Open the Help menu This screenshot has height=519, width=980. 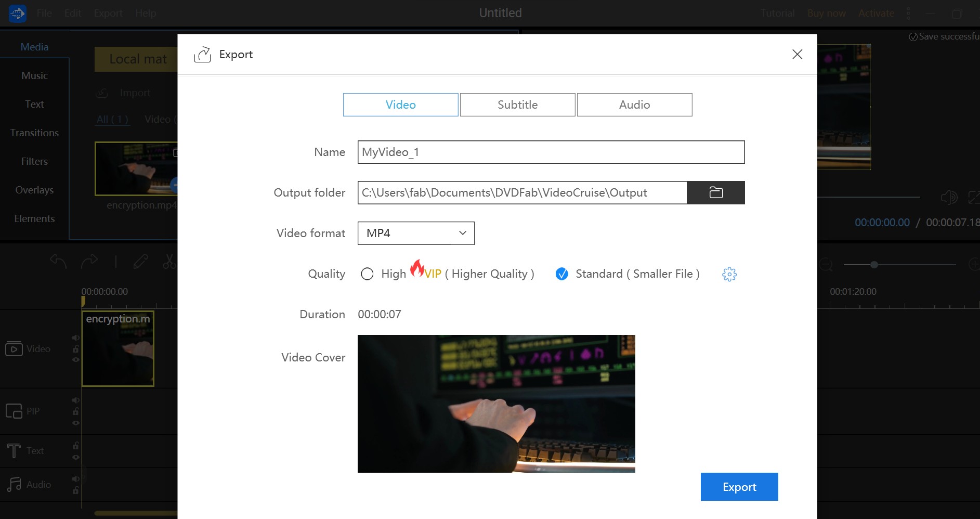pos(146,13)
